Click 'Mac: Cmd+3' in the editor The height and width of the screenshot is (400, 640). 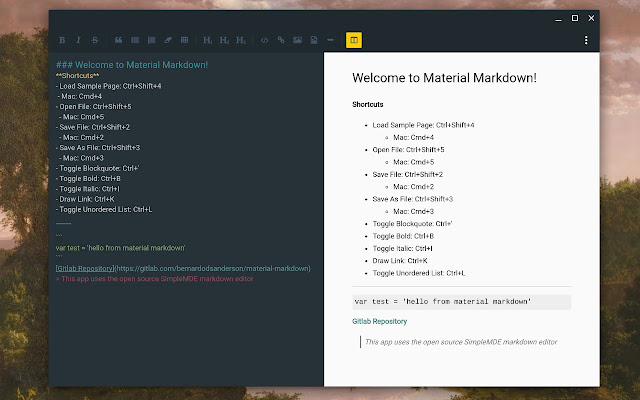coord(82,158)
